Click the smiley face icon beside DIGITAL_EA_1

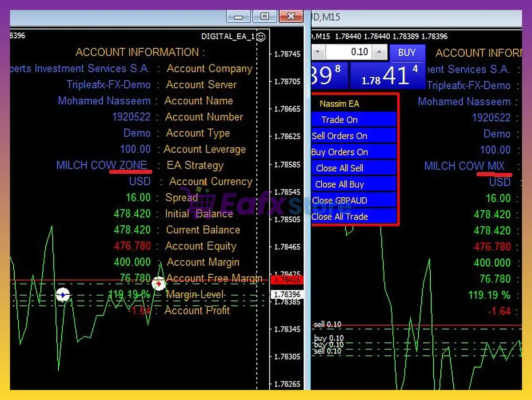(261, 37)
